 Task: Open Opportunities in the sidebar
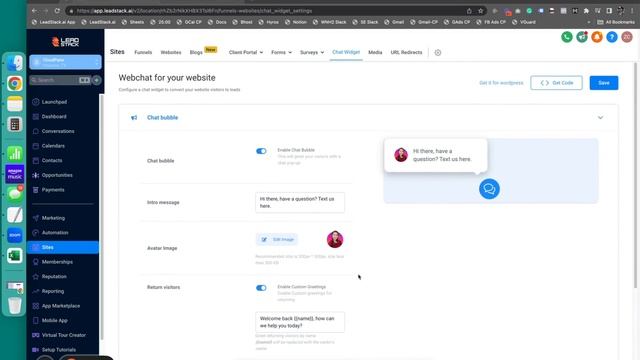point(57,175)
